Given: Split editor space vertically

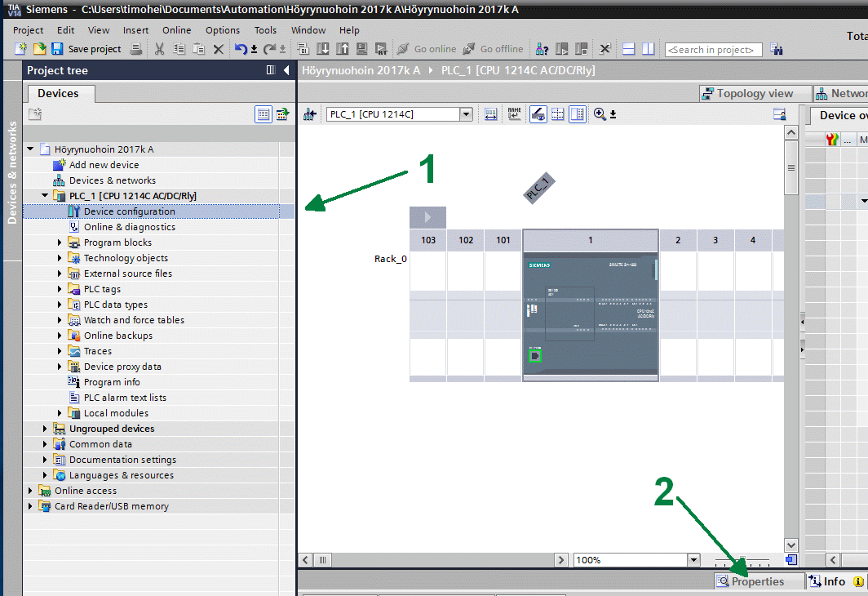Looking at the screenshot, I should (x=649, y=49).
